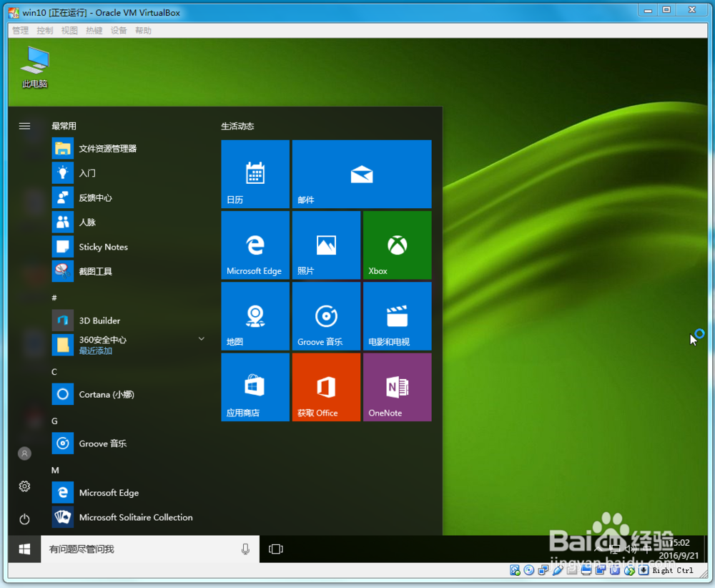Open Groove 音乐 in the app list
This screenshot has width=715, height=588.
129,444
